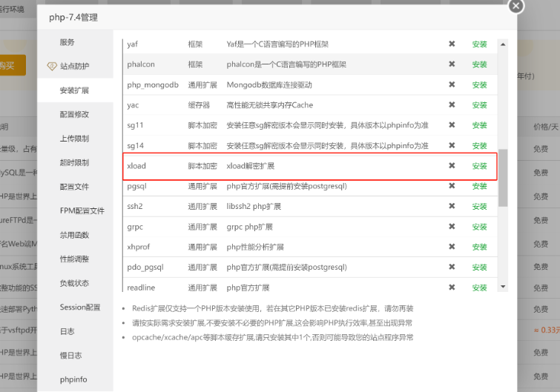Open the Session配置 section
The height and width of the screenshot is (392, 560).
[80, 307]
